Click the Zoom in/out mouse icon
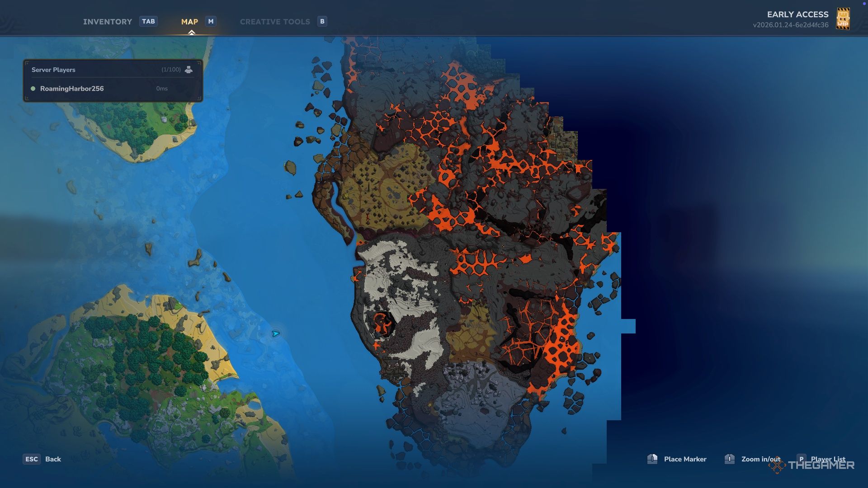This screenshot has height=488, width=868. 729,459
